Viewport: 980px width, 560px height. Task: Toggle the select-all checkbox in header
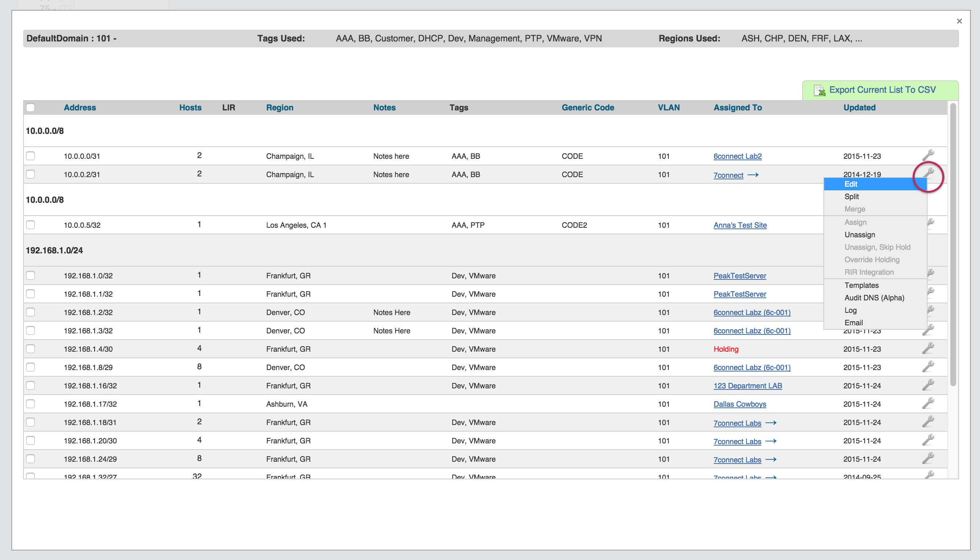(x=30, y=108)
